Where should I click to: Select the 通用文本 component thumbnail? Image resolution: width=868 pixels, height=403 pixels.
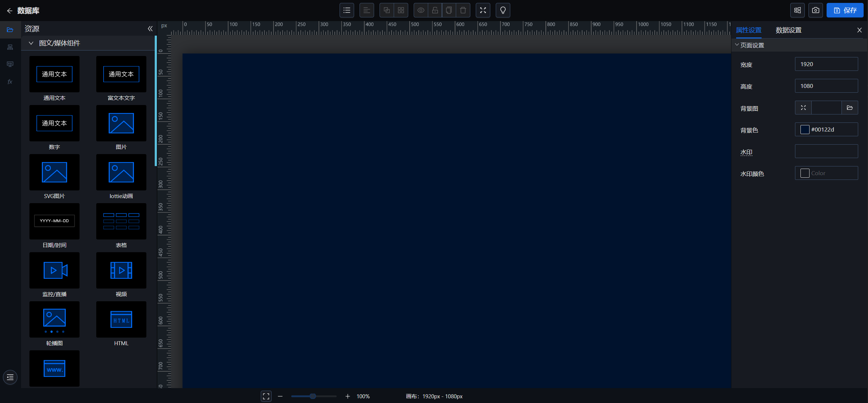(x=54, y=74)
